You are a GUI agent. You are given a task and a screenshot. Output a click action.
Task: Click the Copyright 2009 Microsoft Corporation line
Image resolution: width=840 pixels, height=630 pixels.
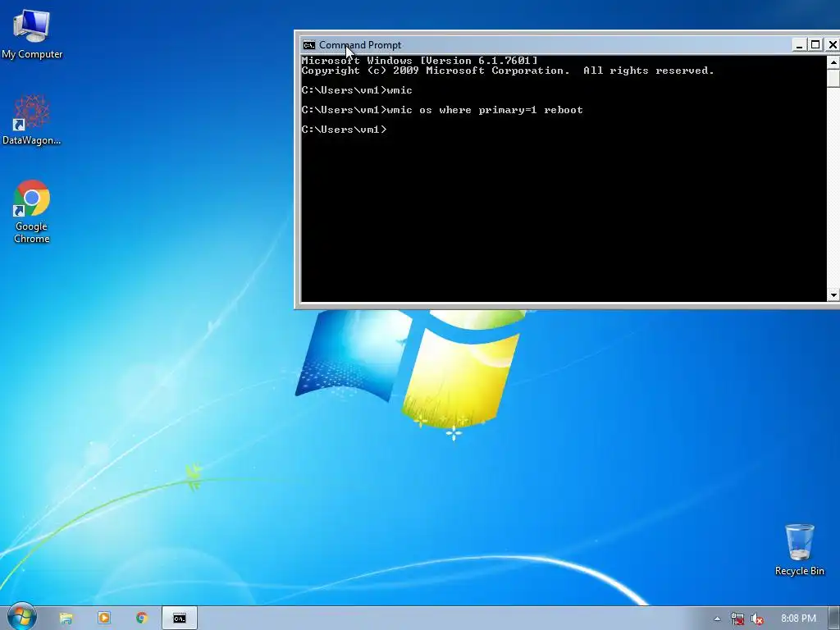click(x=508, y=71)
